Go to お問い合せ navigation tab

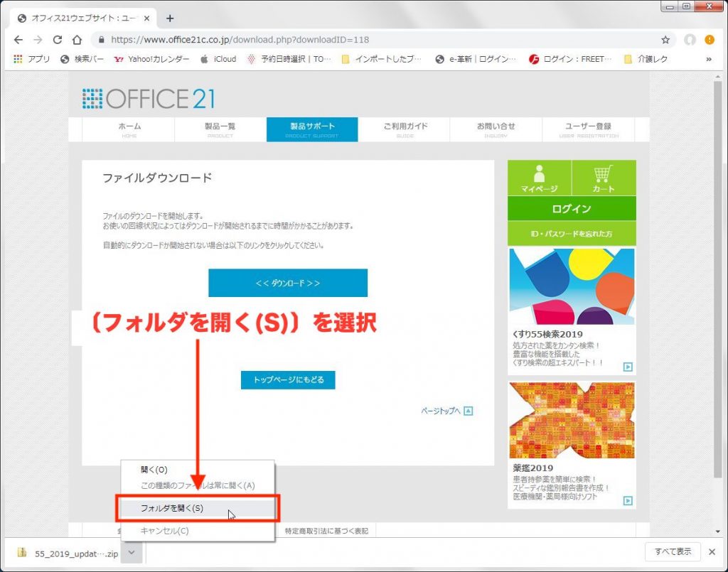[x=496, y=129]
